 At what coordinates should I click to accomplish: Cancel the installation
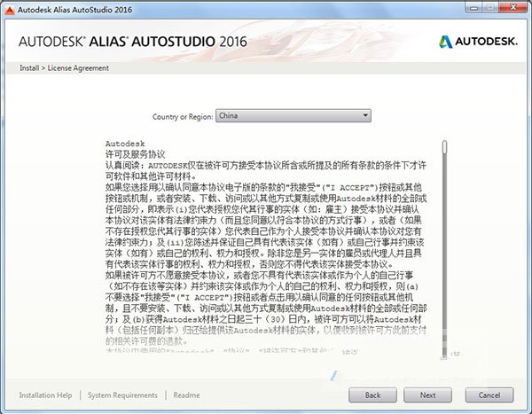point(489,395)
